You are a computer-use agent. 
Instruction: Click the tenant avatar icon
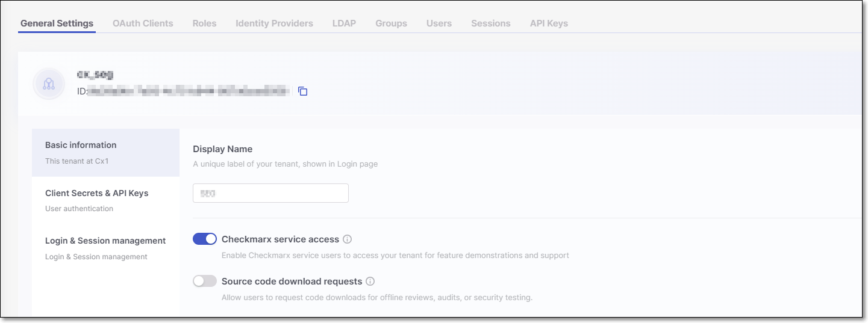[49, 84]
